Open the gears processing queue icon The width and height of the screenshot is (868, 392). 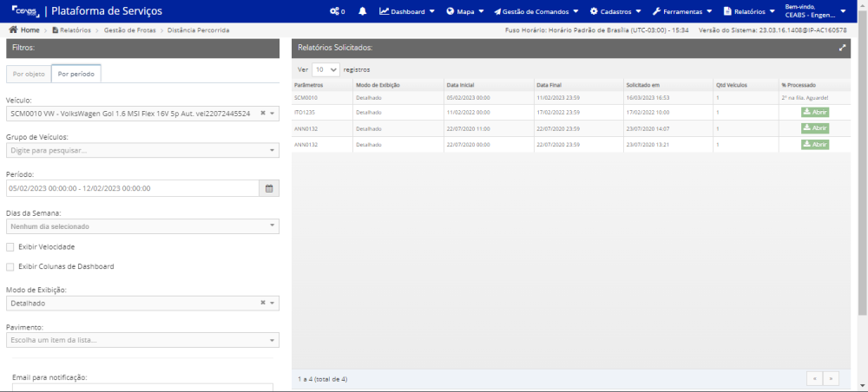pos(337,11)
